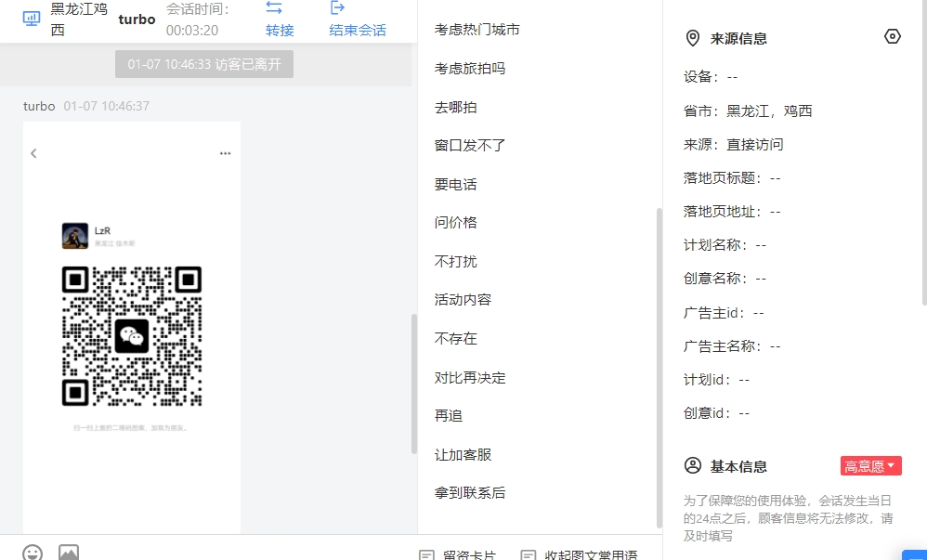Image resolution: width=927 pixels, height=560 pixels.
Task: Click the three-dot menu in the QR image
Action: (x=225, y=153)
